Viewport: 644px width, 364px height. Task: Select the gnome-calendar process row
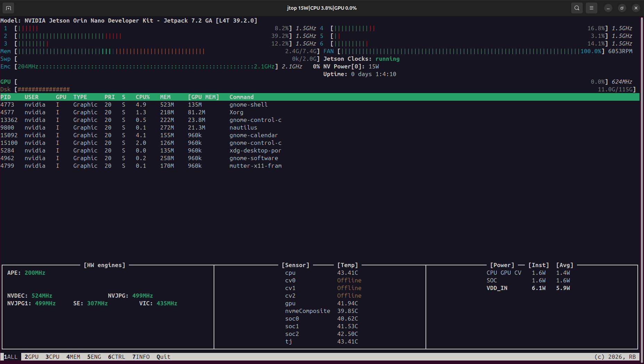(x=320, y=135)
